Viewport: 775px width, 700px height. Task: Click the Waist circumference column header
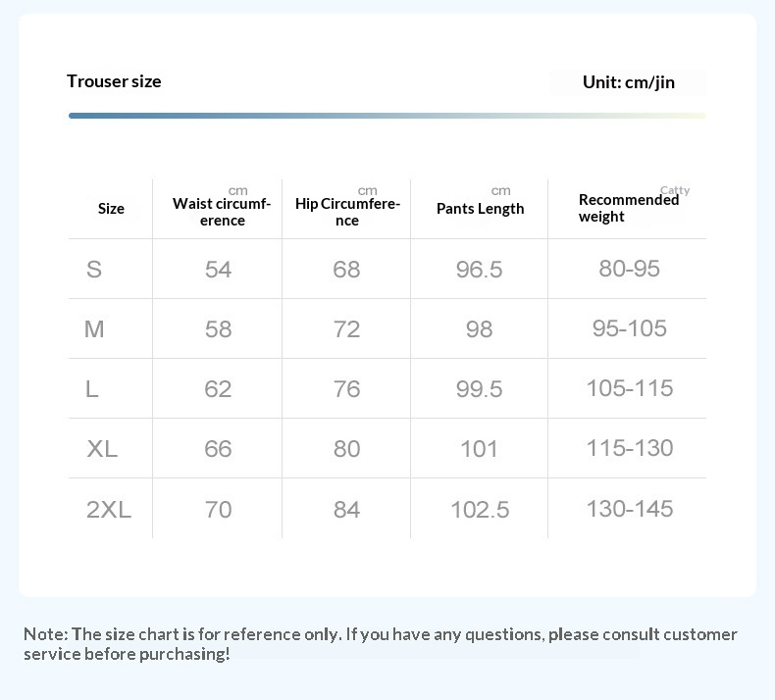(x=222, y=212)
